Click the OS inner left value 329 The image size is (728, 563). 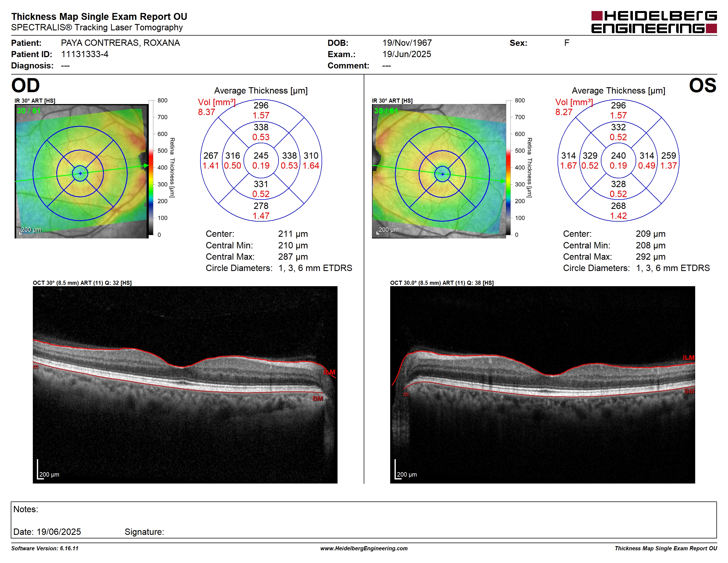tap(590, 155)
